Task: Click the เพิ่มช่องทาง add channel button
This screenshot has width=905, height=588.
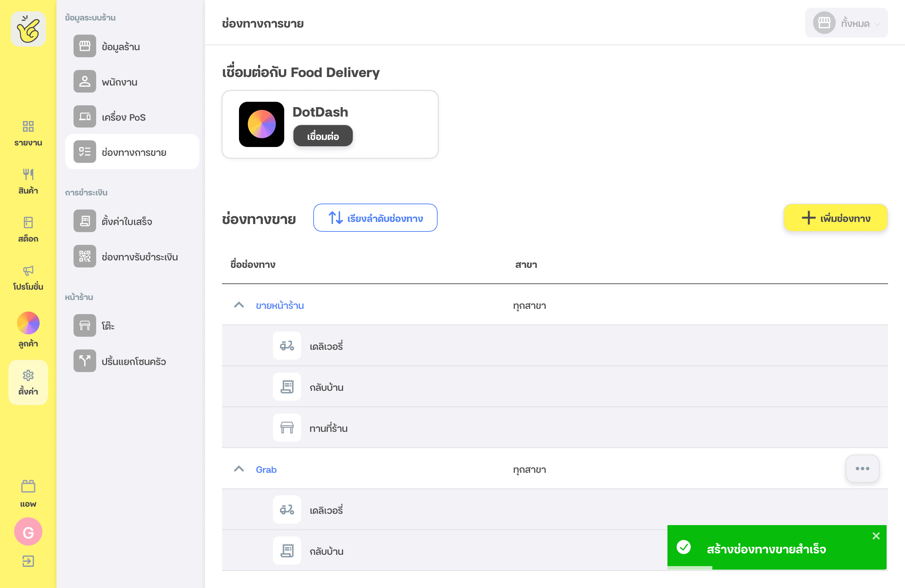Action: pos(835,218)
